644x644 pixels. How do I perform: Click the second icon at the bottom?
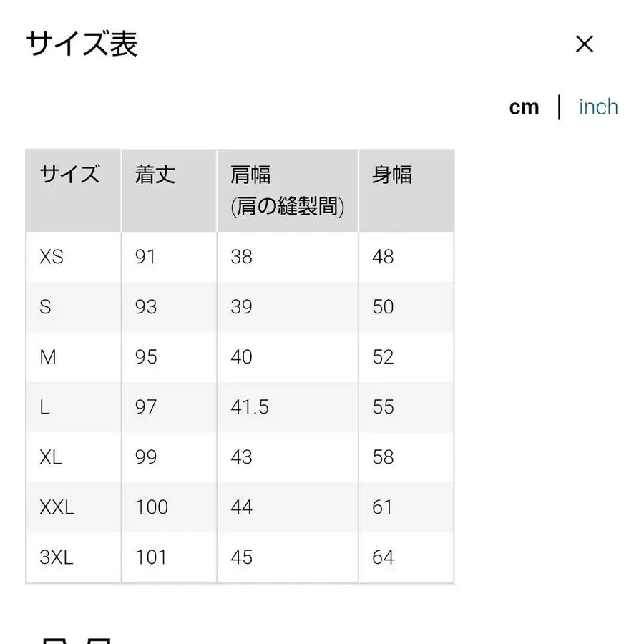click(x=100, y=640)
